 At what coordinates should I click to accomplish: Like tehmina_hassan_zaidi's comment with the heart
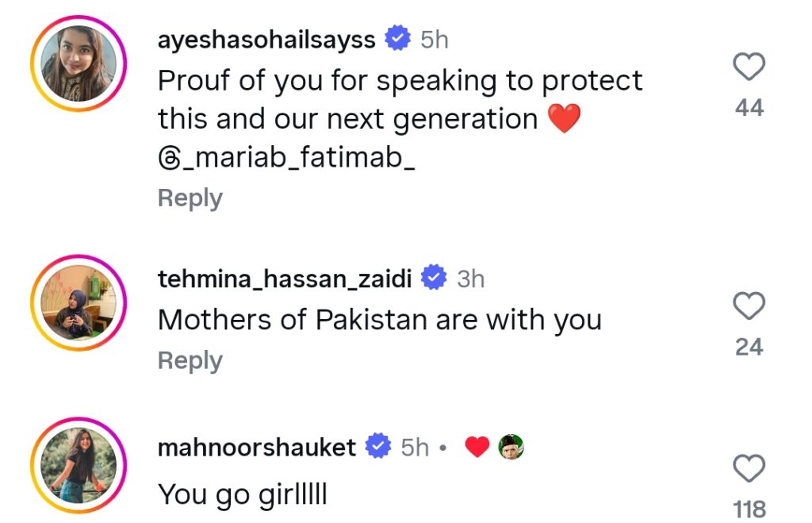point(749,306)
